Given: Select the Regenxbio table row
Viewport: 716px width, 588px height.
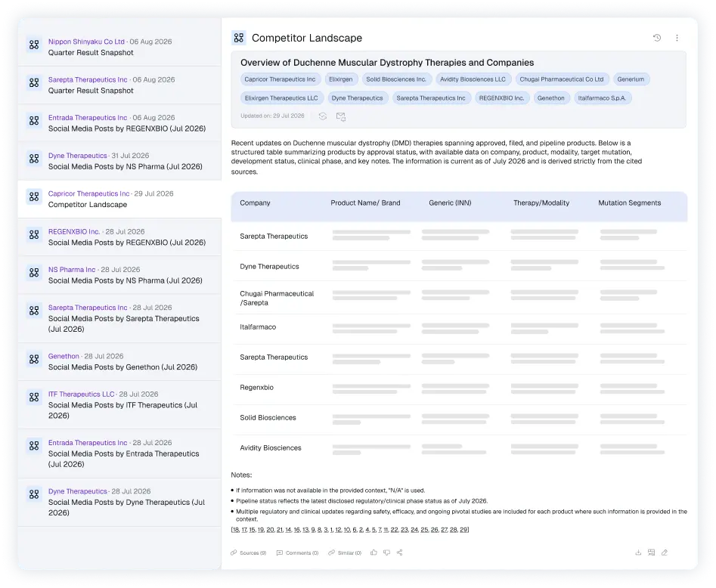Looking at the screenshot, I should [x=459, y=388].
